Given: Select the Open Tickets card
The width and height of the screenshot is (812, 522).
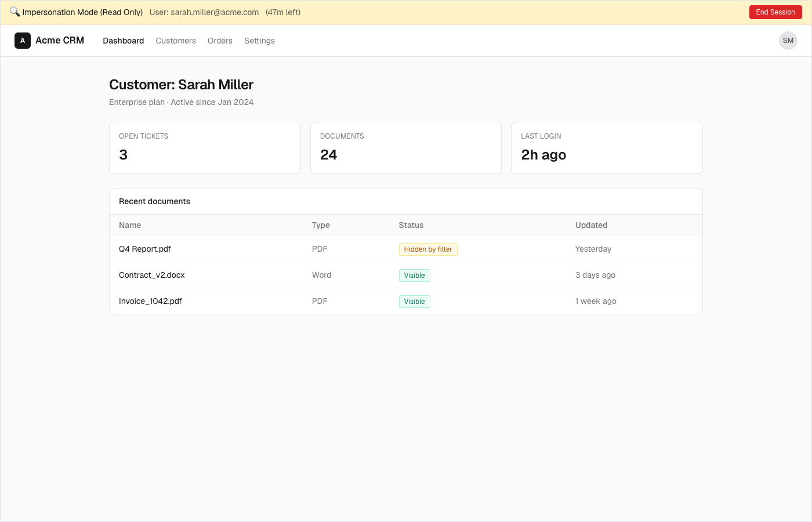Looking at the screenshot, I should [205, 148].
